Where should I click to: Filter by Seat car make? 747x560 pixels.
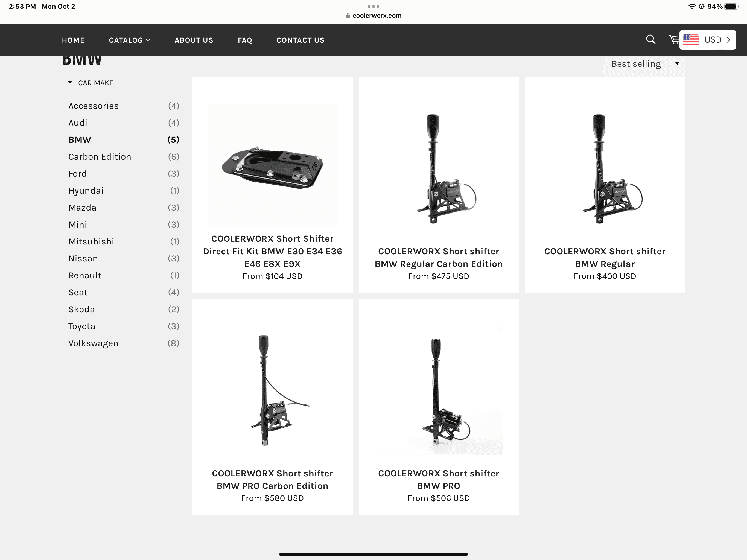124,292
